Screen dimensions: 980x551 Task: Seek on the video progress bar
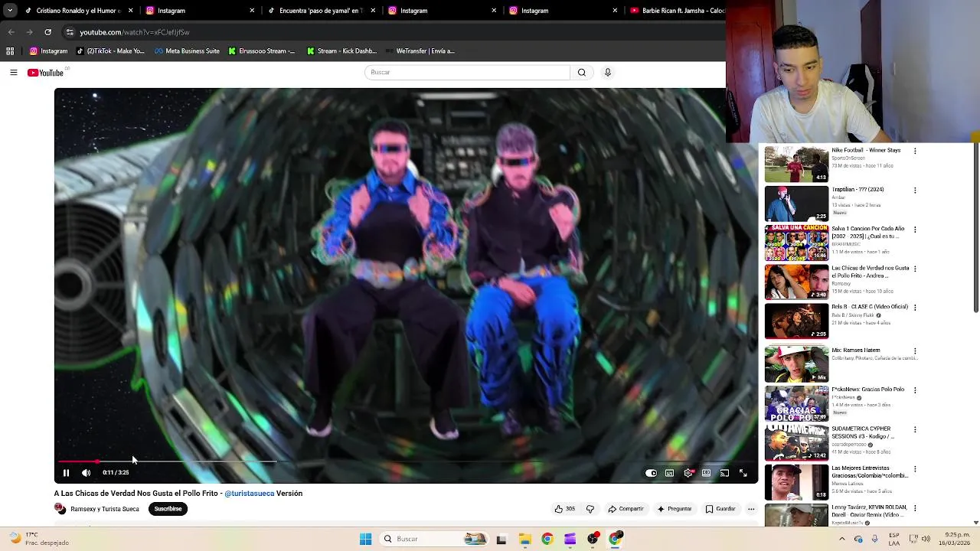coord(406,461)
